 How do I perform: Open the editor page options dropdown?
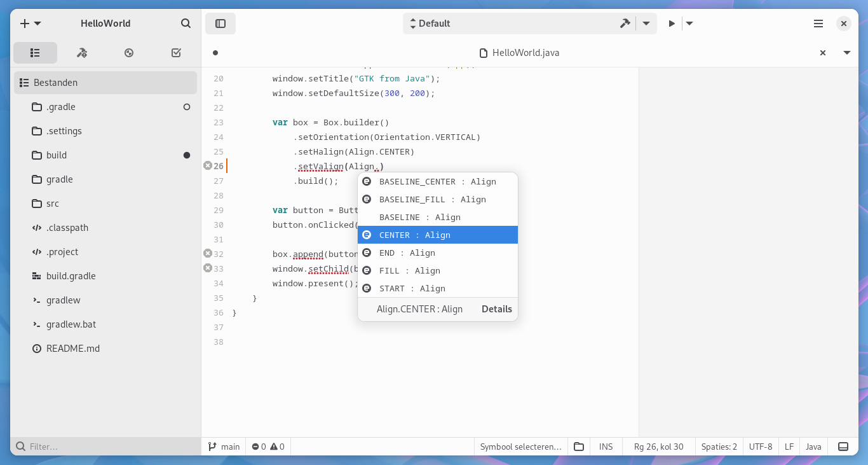click(x=847, y=53)
